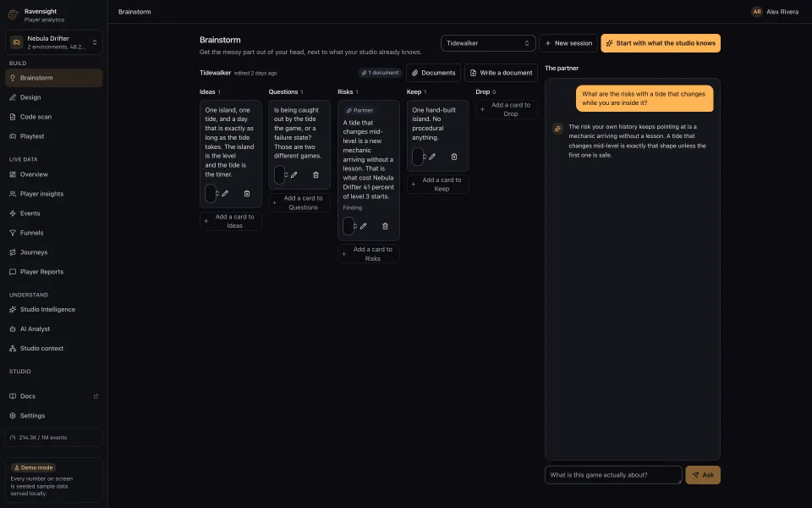
Task: Click the Journeys icon in sidebar
Action: (x=13, y=252)
